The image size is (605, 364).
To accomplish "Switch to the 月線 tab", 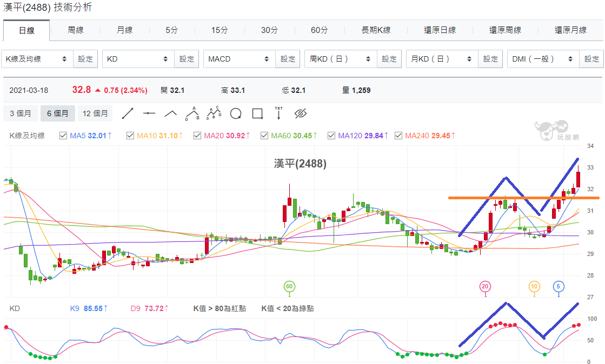I will [125, 30].
